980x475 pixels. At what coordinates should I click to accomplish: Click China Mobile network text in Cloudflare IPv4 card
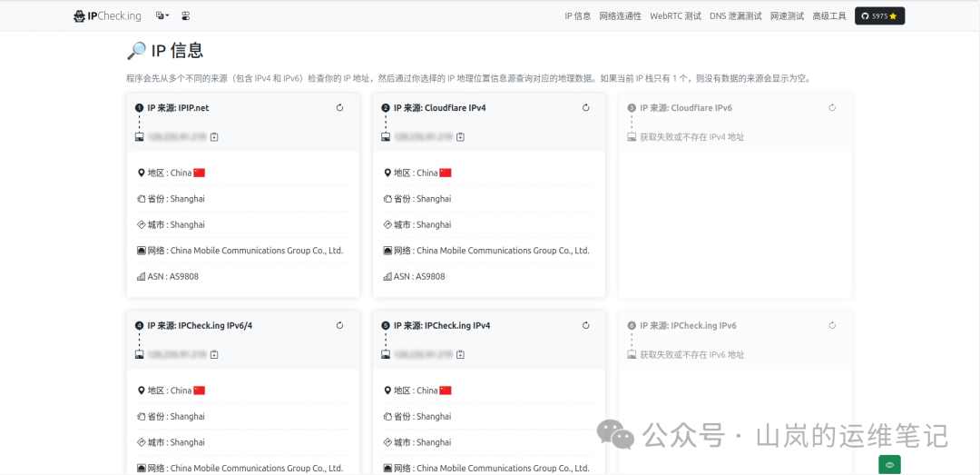tap(503, 251)
